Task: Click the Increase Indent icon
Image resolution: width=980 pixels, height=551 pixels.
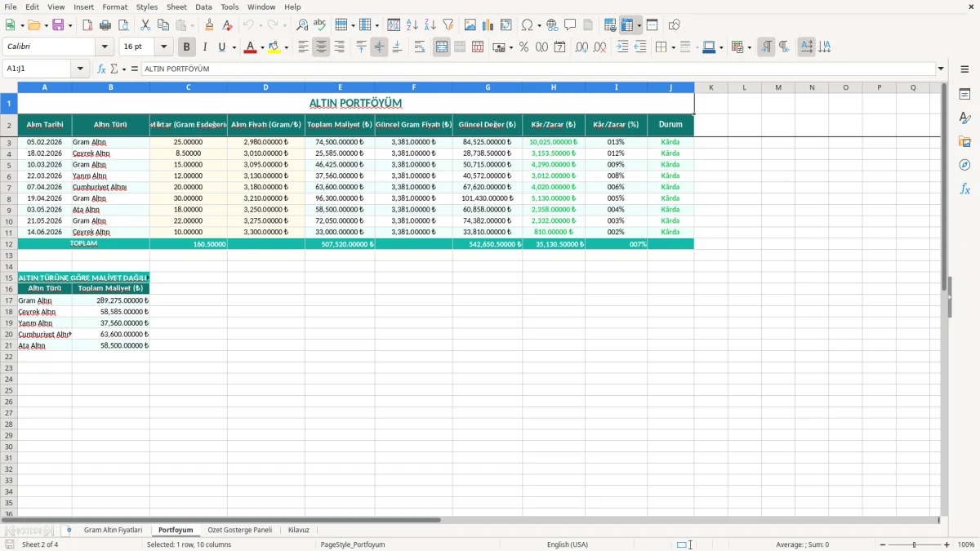Action: tap(622, 47)
